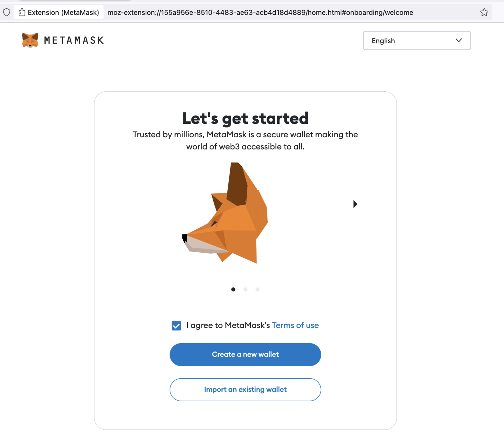Click the "Let's get started" heading

tap(245, 118)
